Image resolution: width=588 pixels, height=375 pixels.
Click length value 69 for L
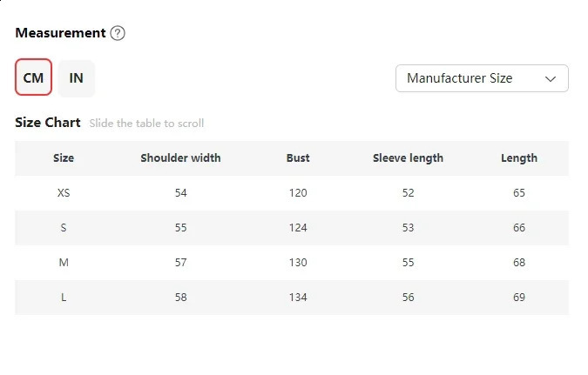click(x=519, y=298)
